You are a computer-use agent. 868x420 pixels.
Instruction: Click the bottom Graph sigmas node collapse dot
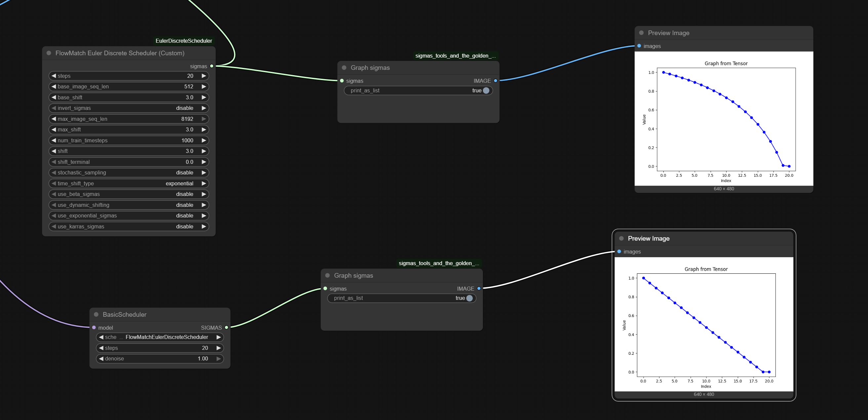(x=328, y=275)
